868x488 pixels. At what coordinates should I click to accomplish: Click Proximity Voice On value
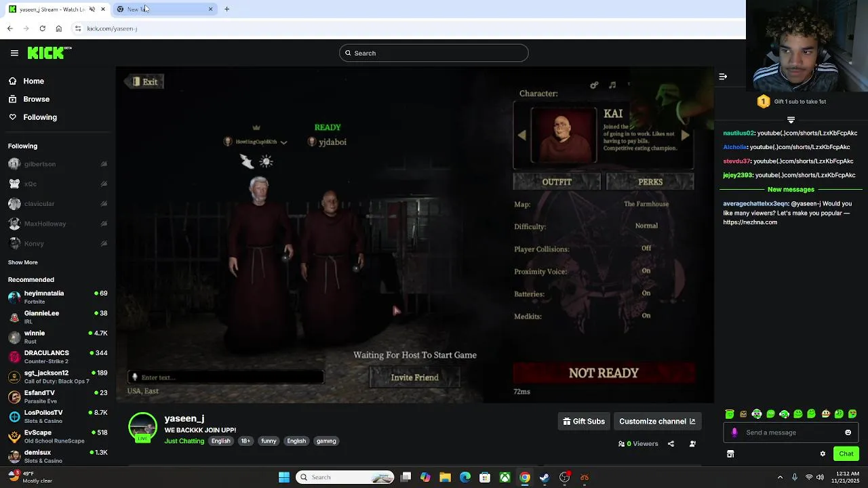(x=646, y=270)
